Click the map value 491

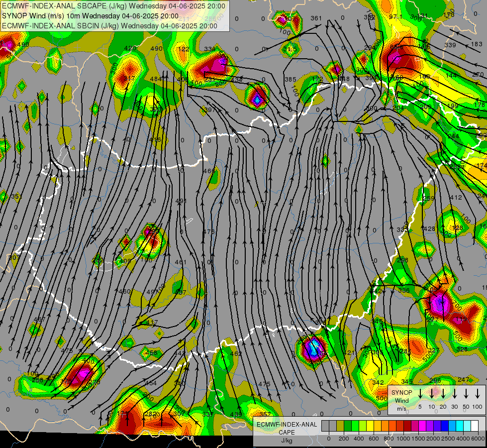point(181,201)
